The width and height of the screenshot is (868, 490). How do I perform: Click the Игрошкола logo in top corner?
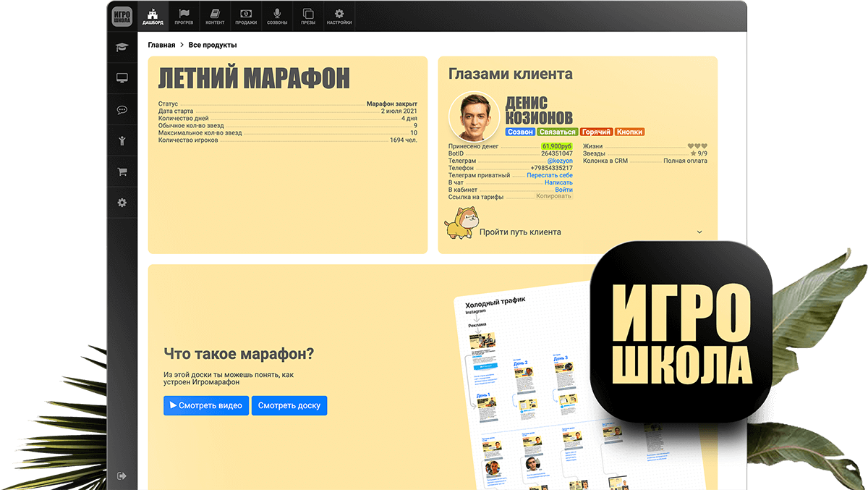coord(122,17)
